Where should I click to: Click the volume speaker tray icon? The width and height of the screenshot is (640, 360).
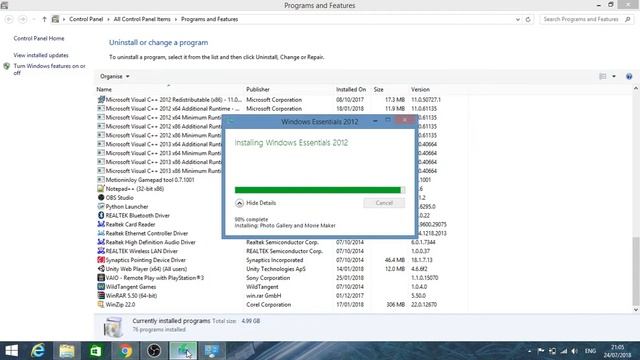pos(574,351)
